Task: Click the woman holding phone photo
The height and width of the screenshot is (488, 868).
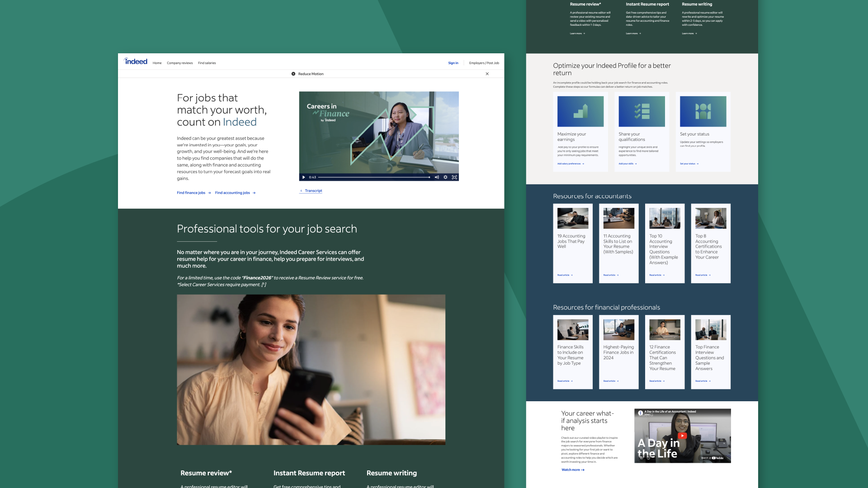Action: [x=311, y=370]
